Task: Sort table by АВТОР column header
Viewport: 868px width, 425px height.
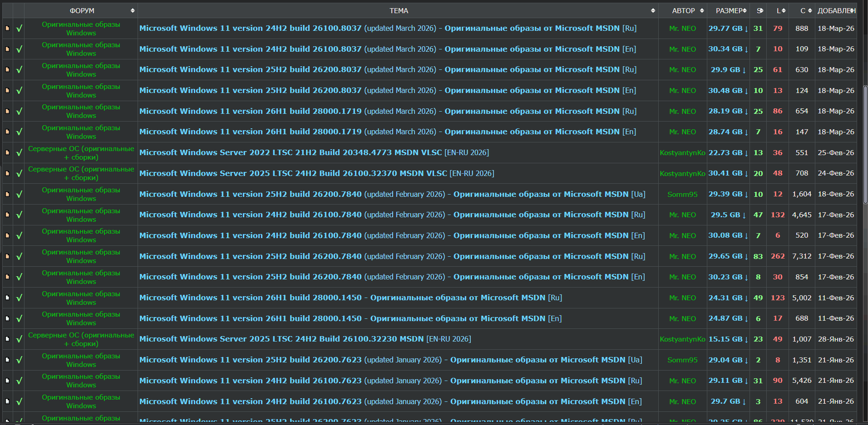Action: point(683,10)
